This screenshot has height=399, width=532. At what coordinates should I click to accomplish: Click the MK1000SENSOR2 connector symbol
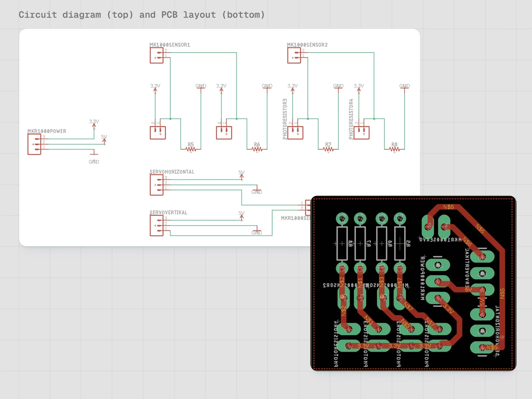294,55
